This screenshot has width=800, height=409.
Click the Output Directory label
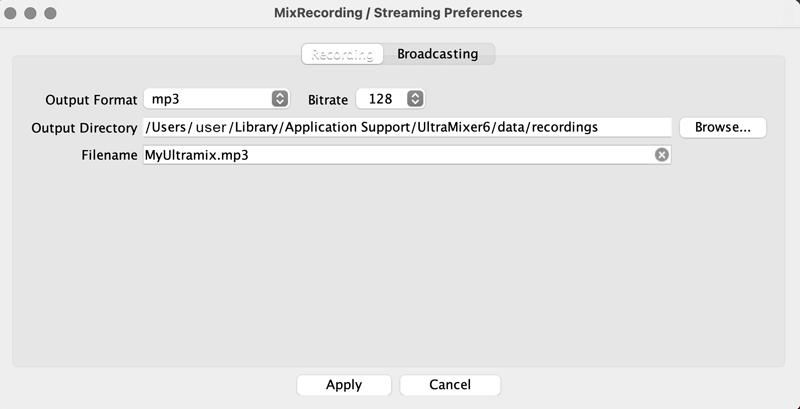click(84, 128)
